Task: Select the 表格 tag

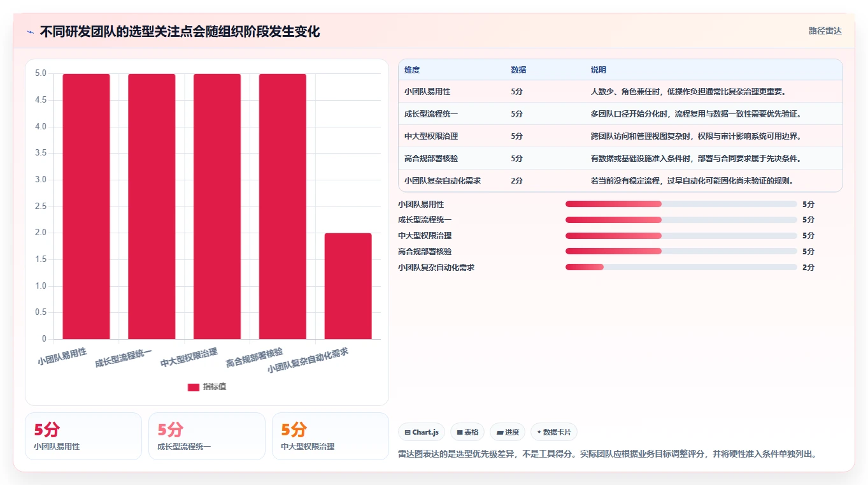Action: point(467,432)
